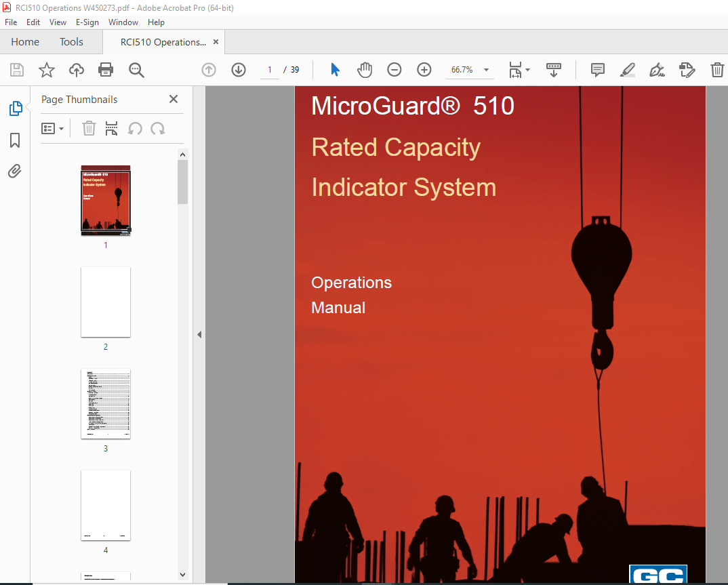Open the fit page width options
Image resolution: width=728 pixels, height=585 pixels.
click(519, 70)
